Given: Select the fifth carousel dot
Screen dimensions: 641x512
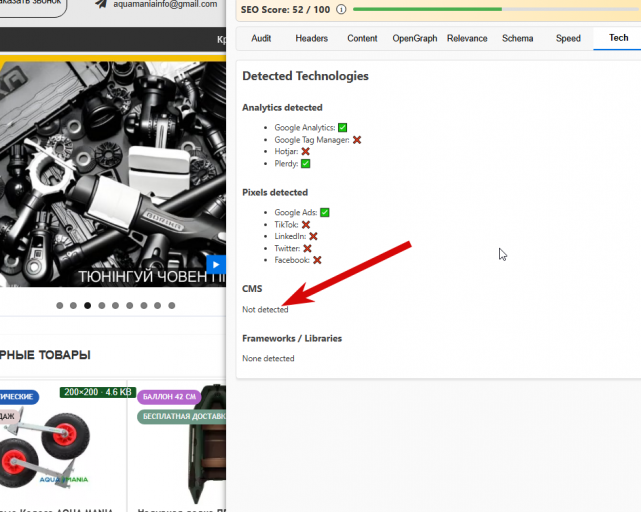Looking at the screenshot, I should pos(116,305).
